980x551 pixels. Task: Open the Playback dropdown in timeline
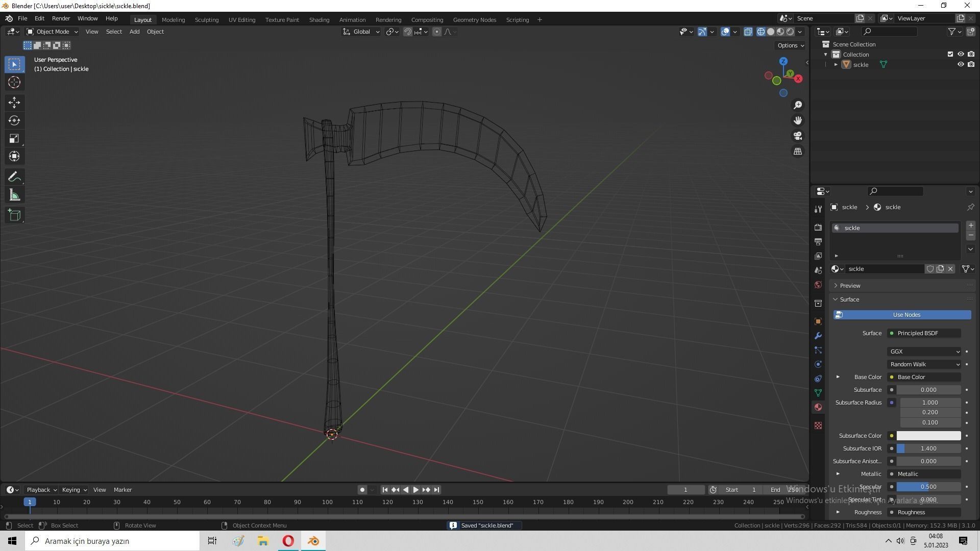41,490
